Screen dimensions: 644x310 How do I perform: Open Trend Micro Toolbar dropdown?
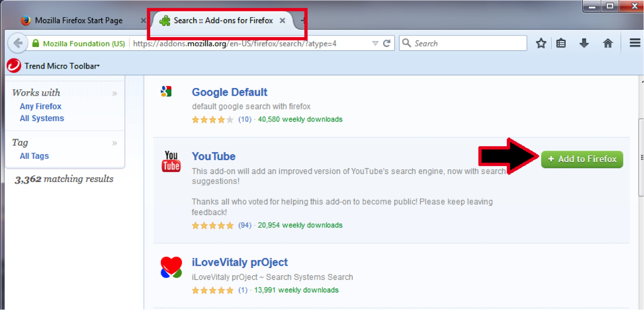point(62,66)
